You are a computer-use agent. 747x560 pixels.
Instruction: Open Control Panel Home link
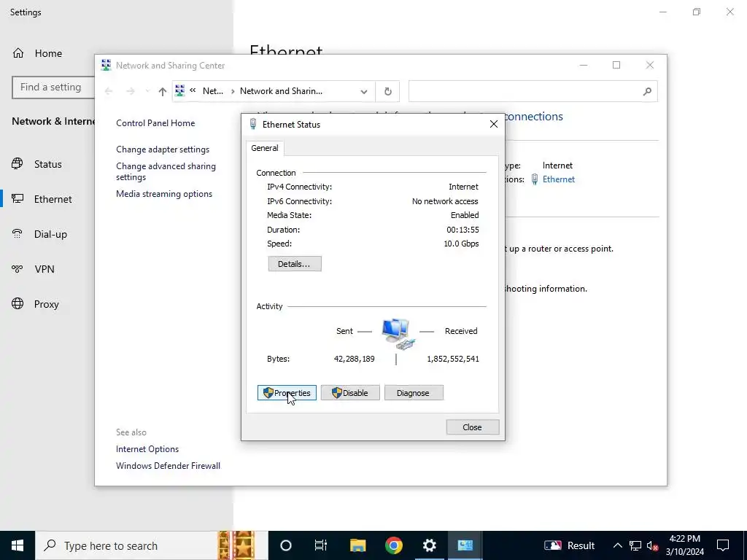(x=155, y=122)
